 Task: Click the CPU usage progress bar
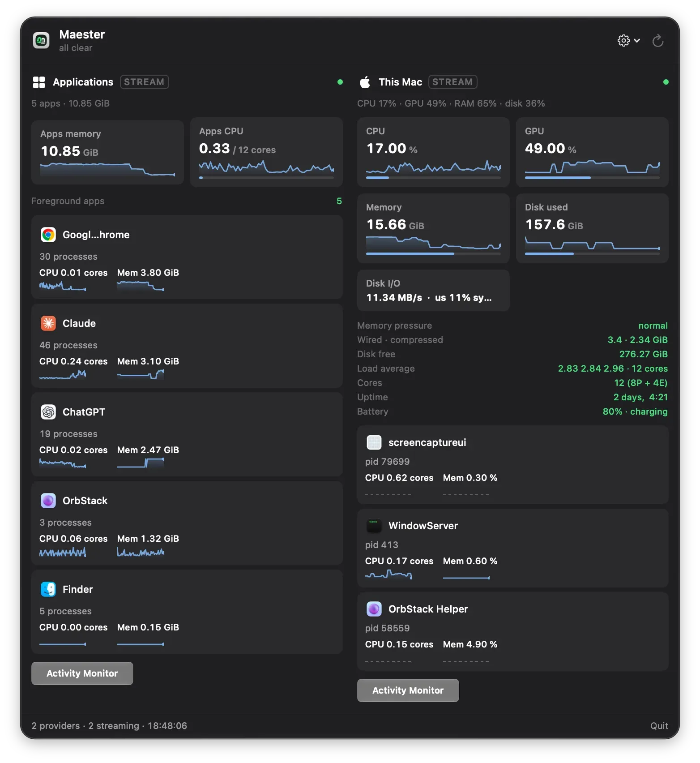tap(433, 178)
